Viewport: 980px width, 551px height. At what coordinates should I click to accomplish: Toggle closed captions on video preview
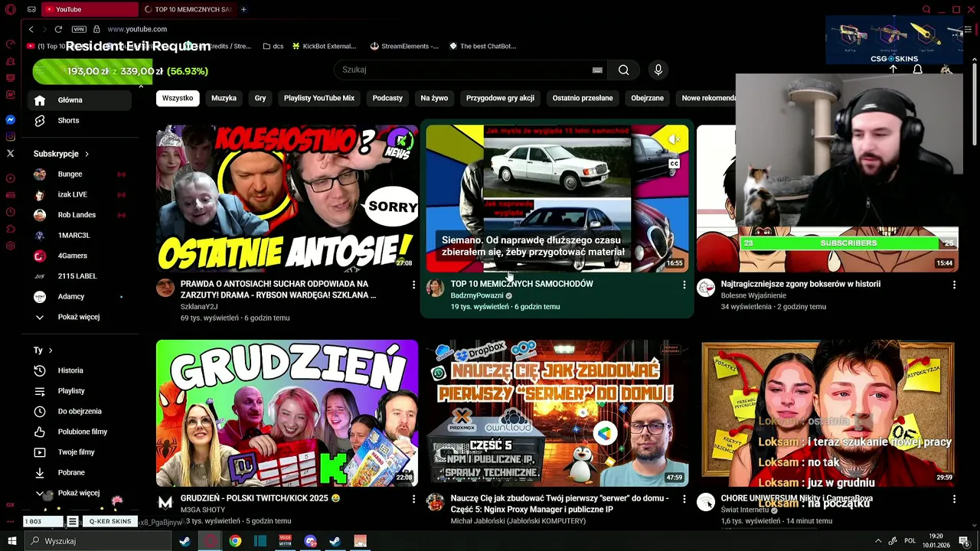tap(674, 164)
